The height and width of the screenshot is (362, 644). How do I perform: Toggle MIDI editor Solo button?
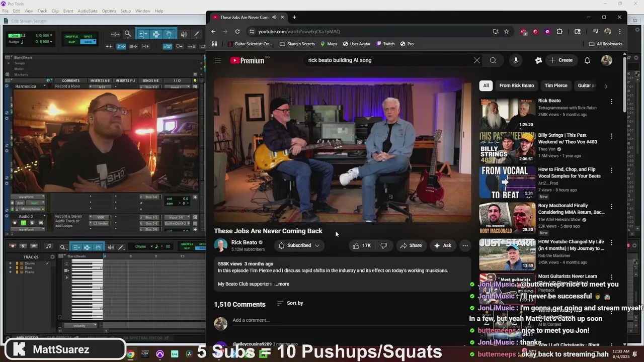tap(23, 246)
